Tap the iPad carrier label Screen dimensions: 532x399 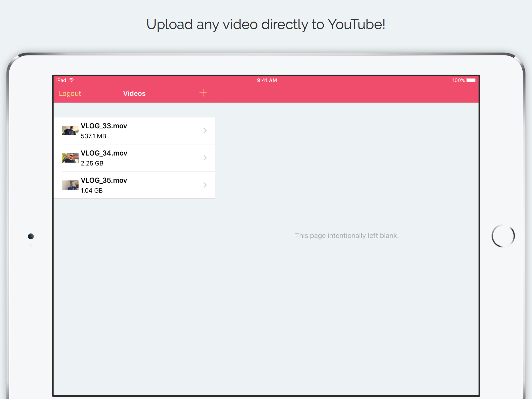[x=61, y=80]
